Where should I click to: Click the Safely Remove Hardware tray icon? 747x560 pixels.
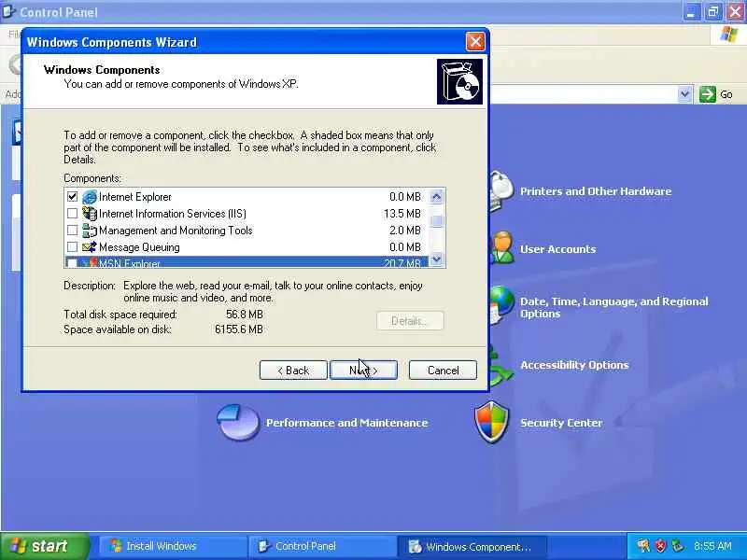(x=678, y=546)
